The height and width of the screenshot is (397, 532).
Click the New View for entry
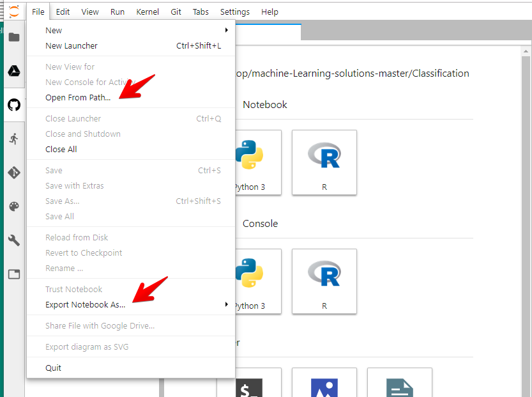pyautogui.click(x=131, y=67)
